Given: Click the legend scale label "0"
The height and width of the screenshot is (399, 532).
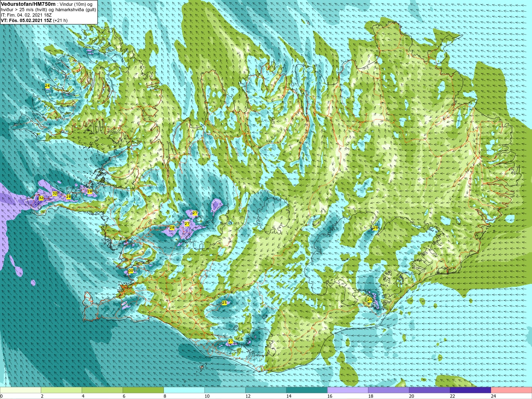Looking at the screenshot, I should pos(2,396).
